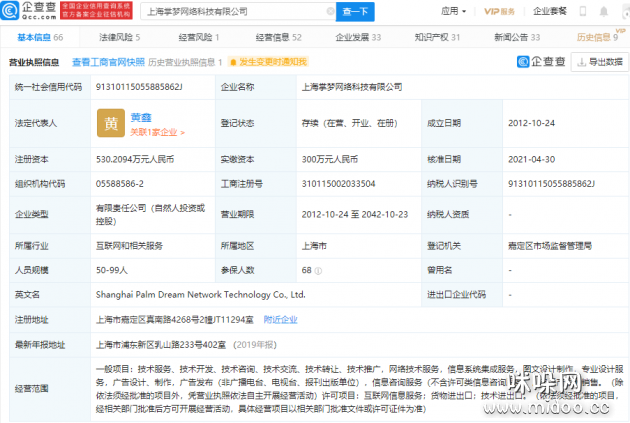Select approval date 2021-04-30
630x423 pixels.
(531, 159)
